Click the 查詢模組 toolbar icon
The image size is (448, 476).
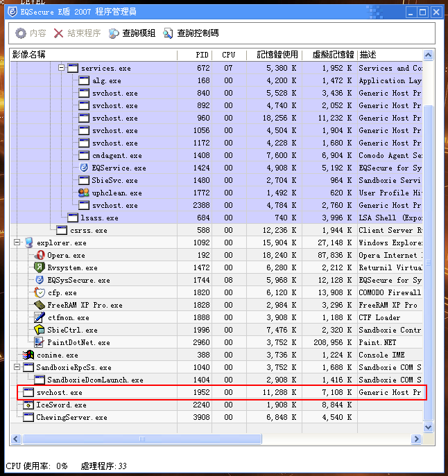coord(114,33)
